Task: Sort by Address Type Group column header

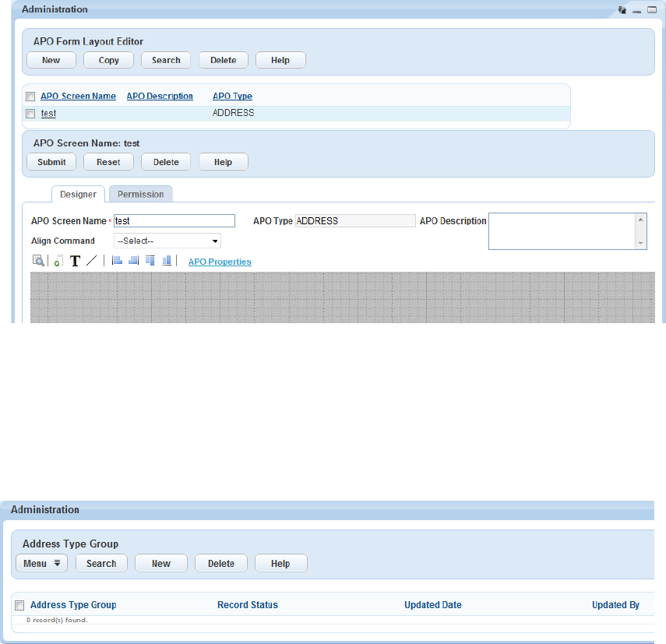Action: pyautogui.click(x=73, y=604)
